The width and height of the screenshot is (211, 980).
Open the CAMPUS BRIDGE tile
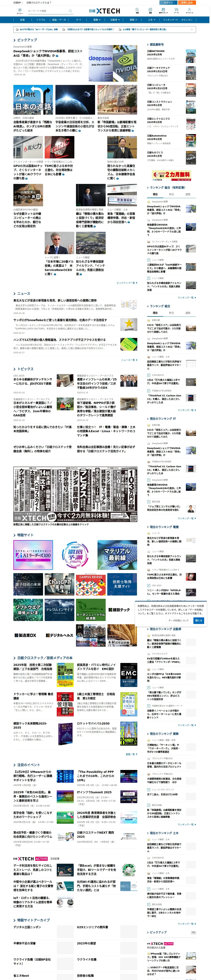pos(91,584)
